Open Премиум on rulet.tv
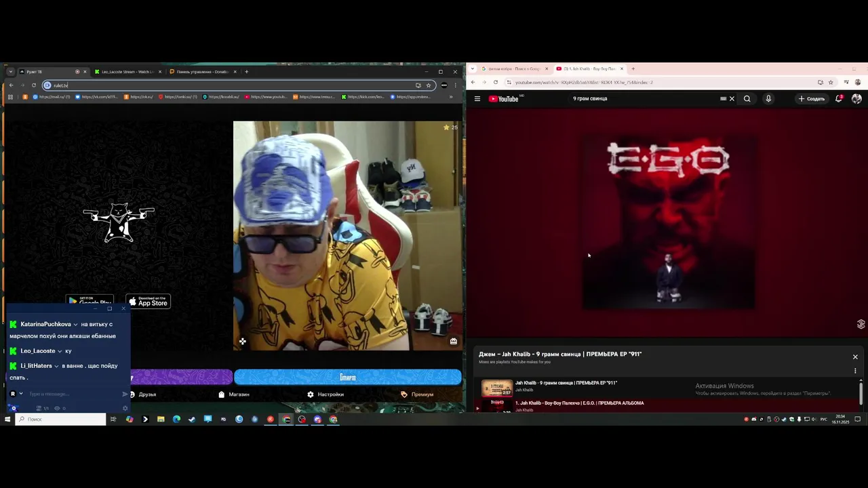 click(417, 394)
